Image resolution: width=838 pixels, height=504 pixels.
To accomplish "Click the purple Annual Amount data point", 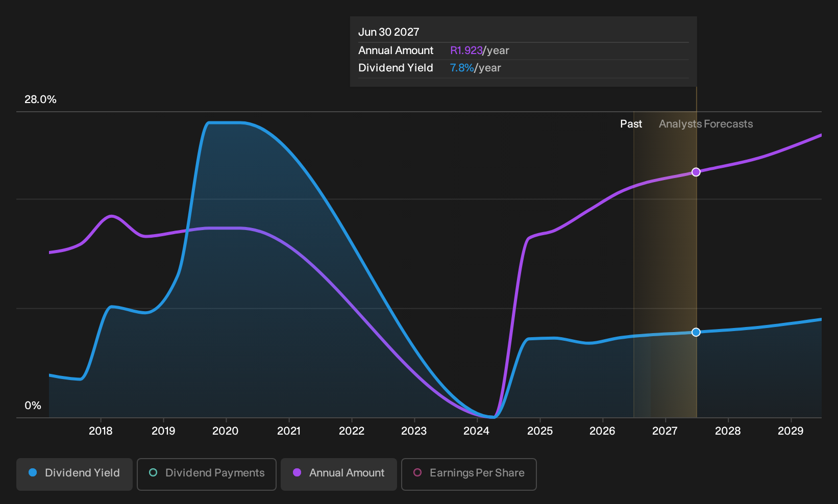I will click(x=696, y=172).
